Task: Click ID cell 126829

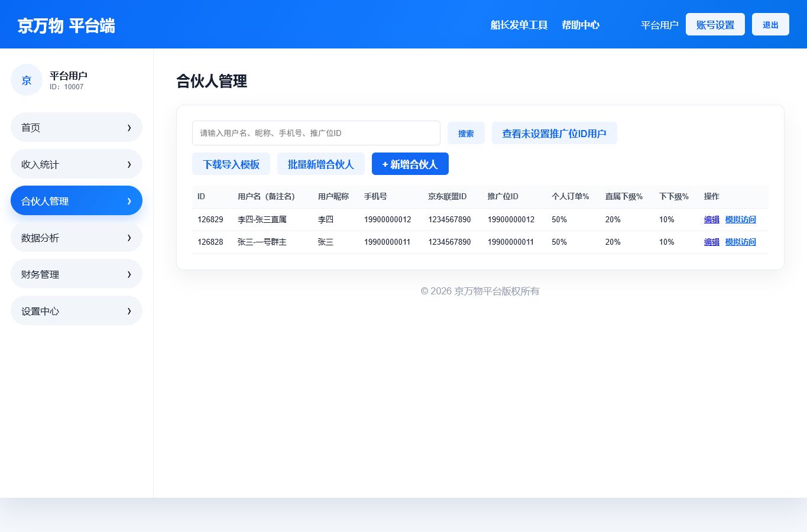Action: [x=210, y=219]
